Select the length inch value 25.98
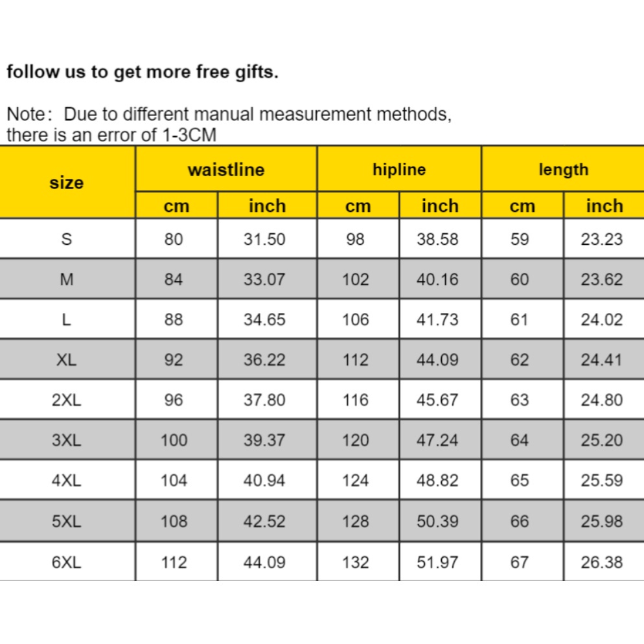This screenshot has width=644, height=644. click(602, 521)
